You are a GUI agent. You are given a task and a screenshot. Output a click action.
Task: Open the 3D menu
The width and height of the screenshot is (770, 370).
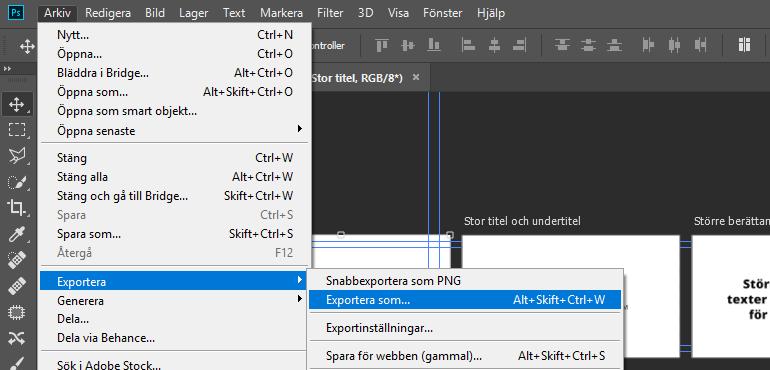[x=365, y=13]
